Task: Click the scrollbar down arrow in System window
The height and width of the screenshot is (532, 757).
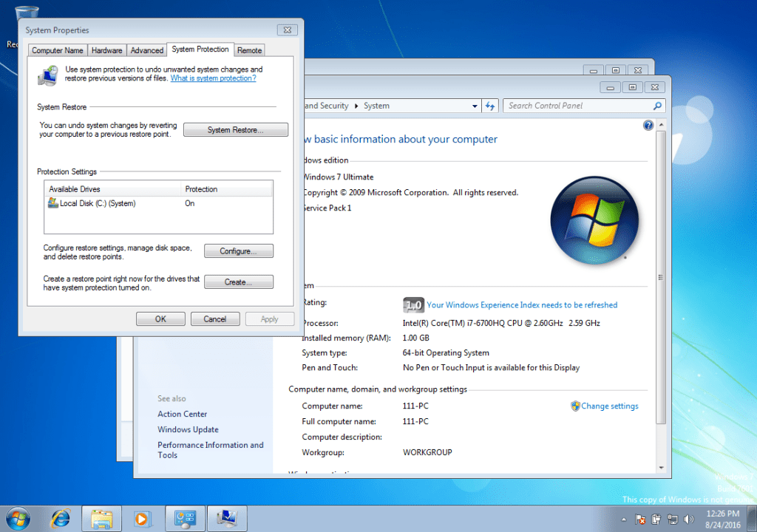Action: 661,468
